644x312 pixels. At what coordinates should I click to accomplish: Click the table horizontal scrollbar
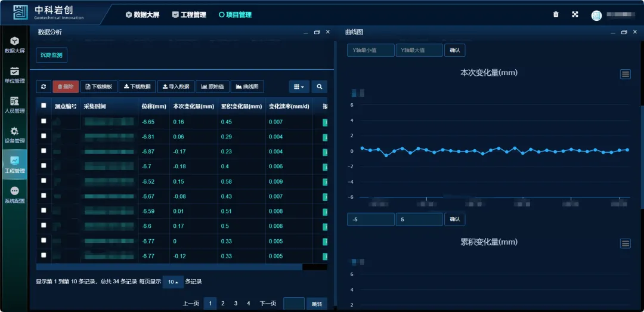click(169, 267)
